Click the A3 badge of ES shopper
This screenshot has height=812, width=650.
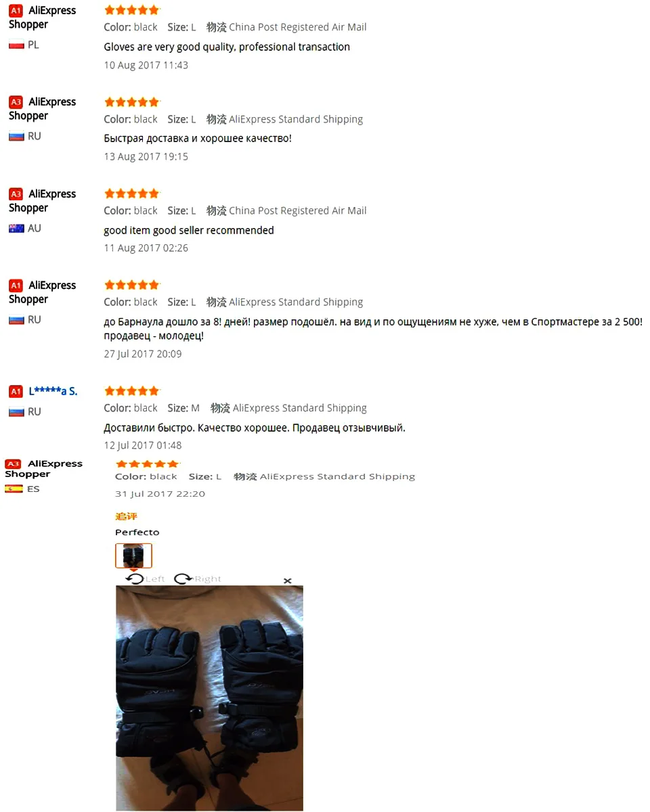pos(13,464)
